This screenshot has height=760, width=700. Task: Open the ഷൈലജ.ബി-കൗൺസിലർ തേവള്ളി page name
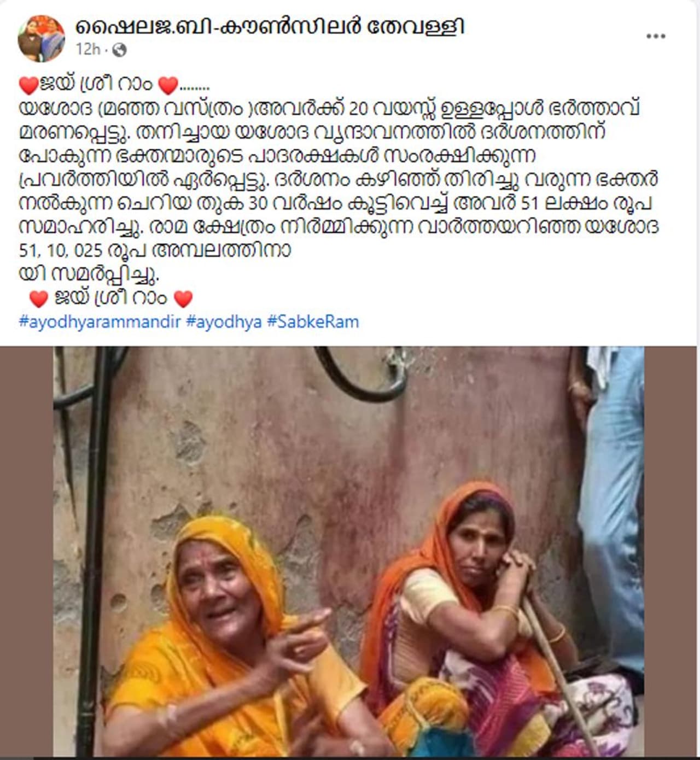click(270, 26)
